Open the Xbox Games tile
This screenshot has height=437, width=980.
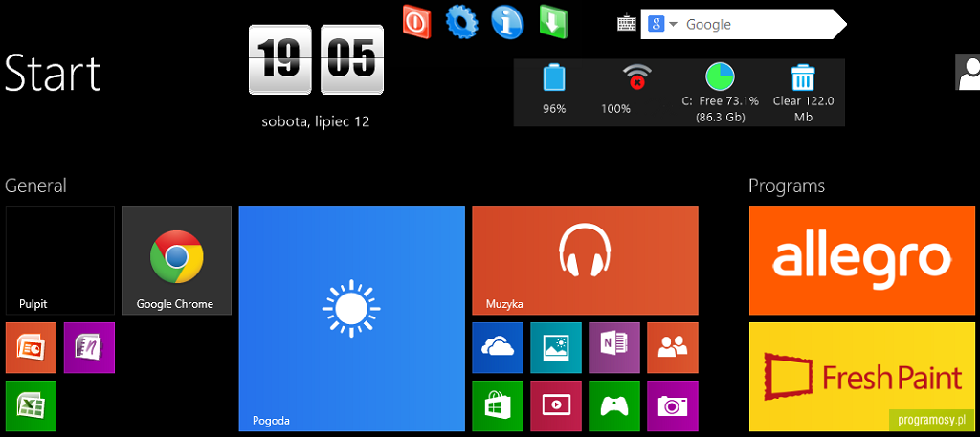point(614,405)
